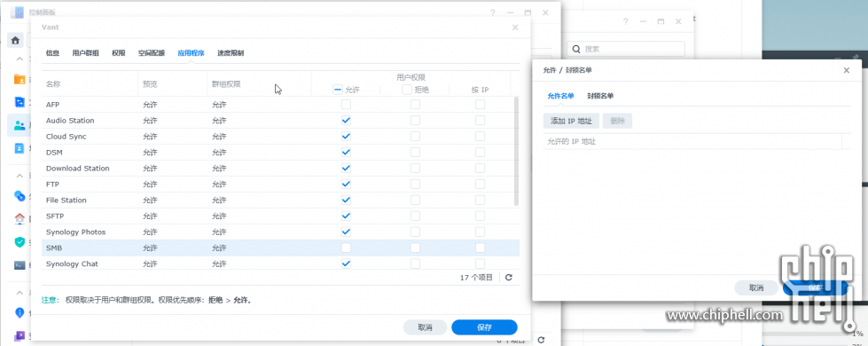This screenshot has width=868, height=346.
Task: Open the Security shield icon in sidebar
Action: pos(20,242)
